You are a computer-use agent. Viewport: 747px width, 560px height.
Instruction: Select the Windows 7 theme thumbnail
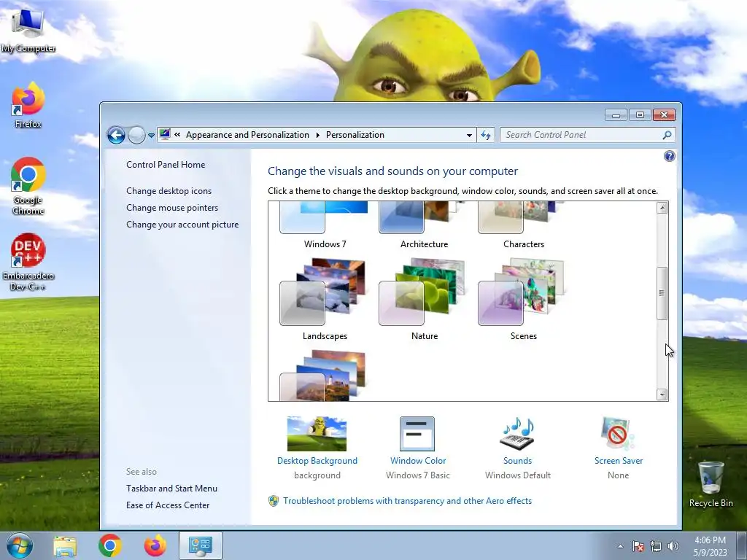324,217
